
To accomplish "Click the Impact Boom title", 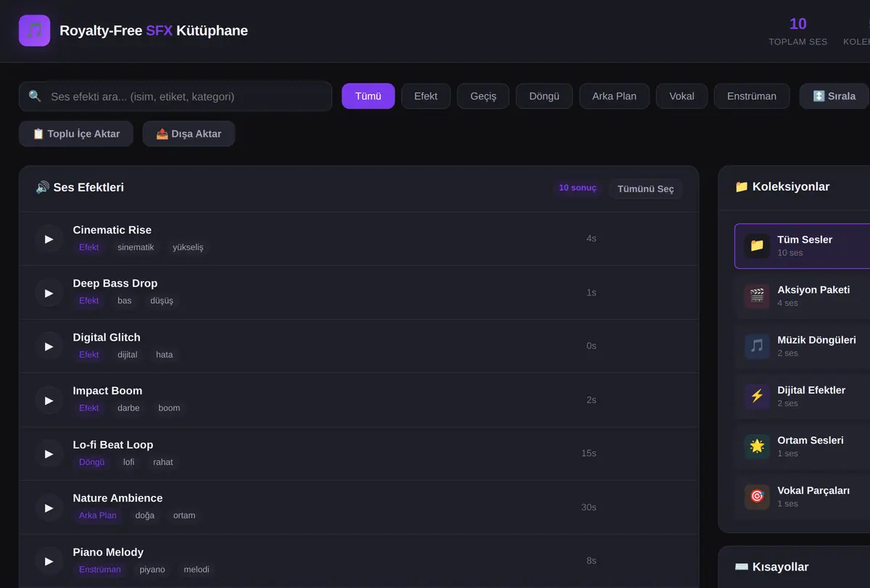I will click(x=107, y=391).
